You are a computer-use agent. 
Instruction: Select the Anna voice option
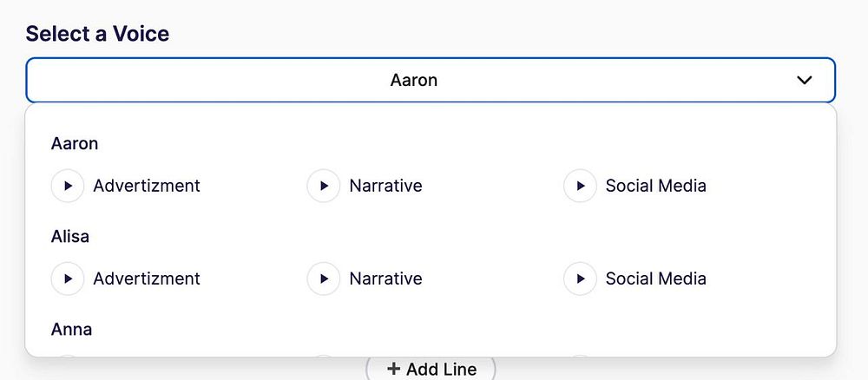pyautogui.click(x=72, y=330)
